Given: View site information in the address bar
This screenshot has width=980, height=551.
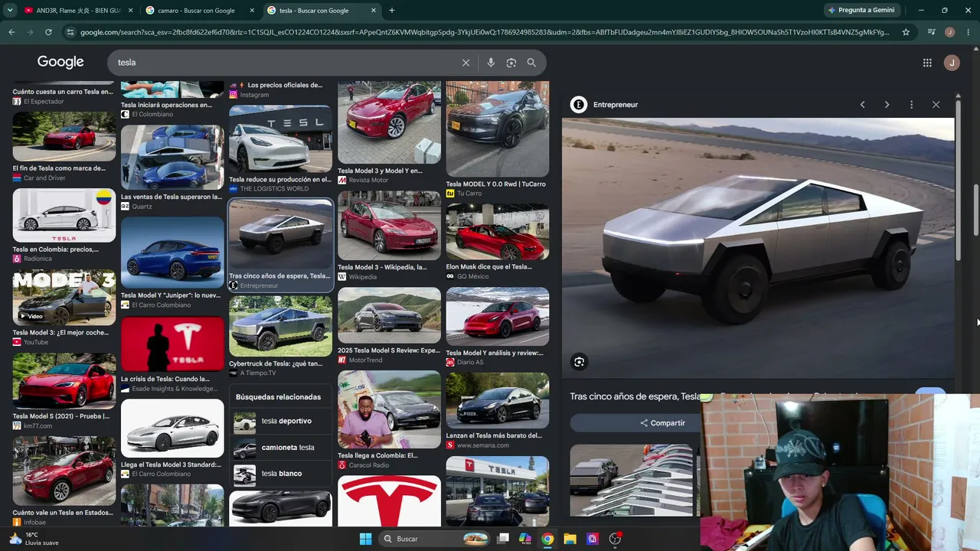Looking at the screenshot, I should [x=70, y=32].
